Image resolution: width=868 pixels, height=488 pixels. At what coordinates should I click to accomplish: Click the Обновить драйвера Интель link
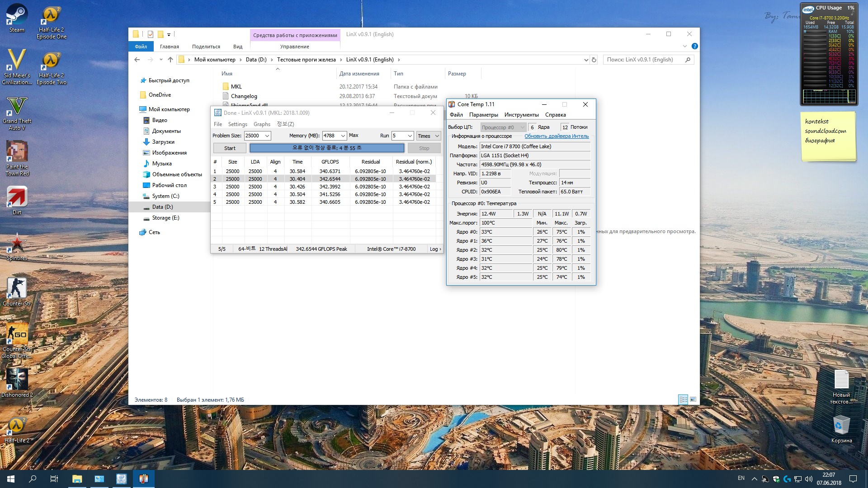point(556,136)
